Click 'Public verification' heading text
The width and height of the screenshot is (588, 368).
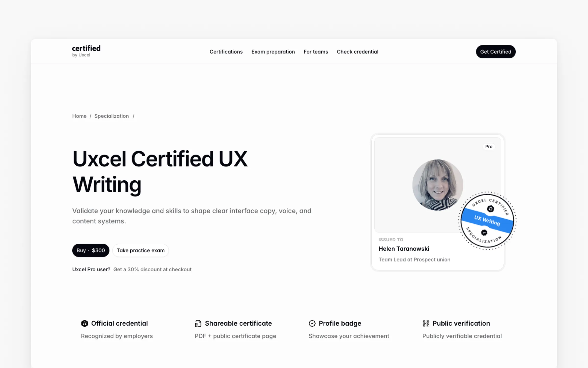[x=461, y=323]
